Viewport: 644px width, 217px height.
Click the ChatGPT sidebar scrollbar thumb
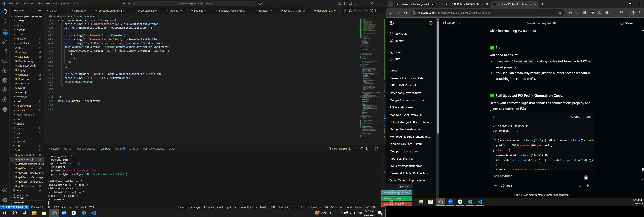tap(438, 77)
